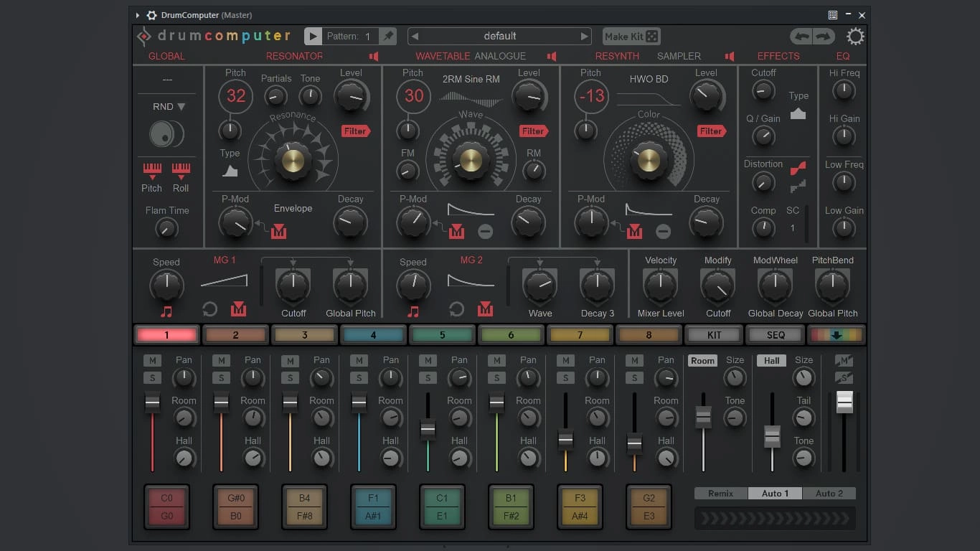Click the colored download arrow button
The height and width of the screenshot is (551, 980).
[837, 334]
